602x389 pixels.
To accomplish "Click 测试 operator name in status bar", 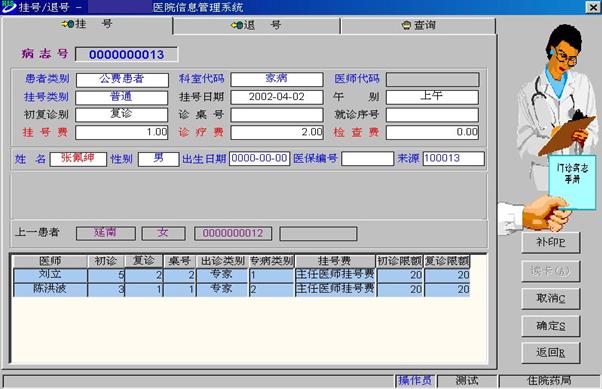I will [x=467, y=381].
